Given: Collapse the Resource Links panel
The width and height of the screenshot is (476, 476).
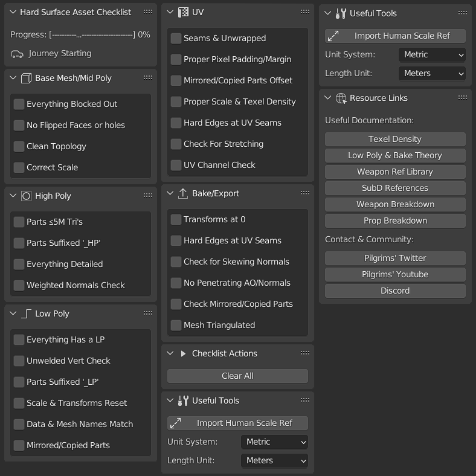Looking at the screenshot, I should 327,98.
